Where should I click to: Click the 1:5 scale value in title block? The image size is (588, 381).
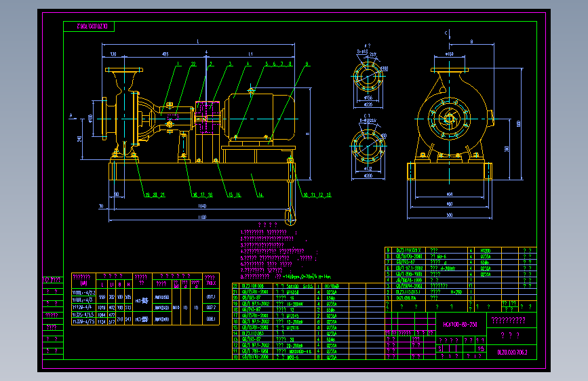481,348
